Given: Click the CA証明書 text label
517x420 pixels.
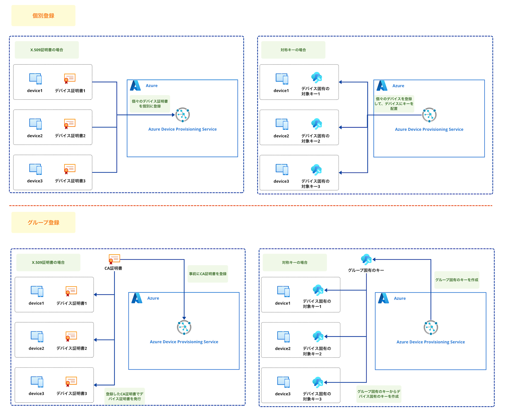Looking at the screenshot, I should tap(113, 268).
